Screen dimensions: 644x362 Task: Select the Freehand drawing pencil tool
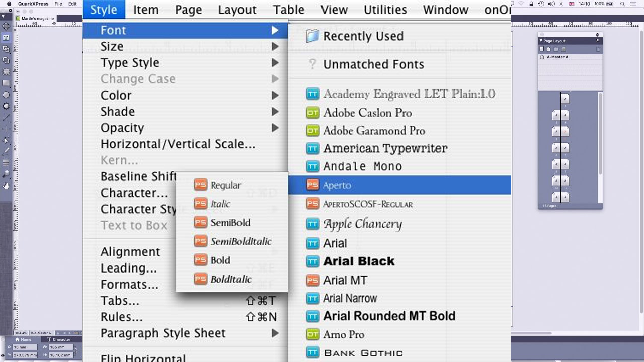click(x=6, y=151)
